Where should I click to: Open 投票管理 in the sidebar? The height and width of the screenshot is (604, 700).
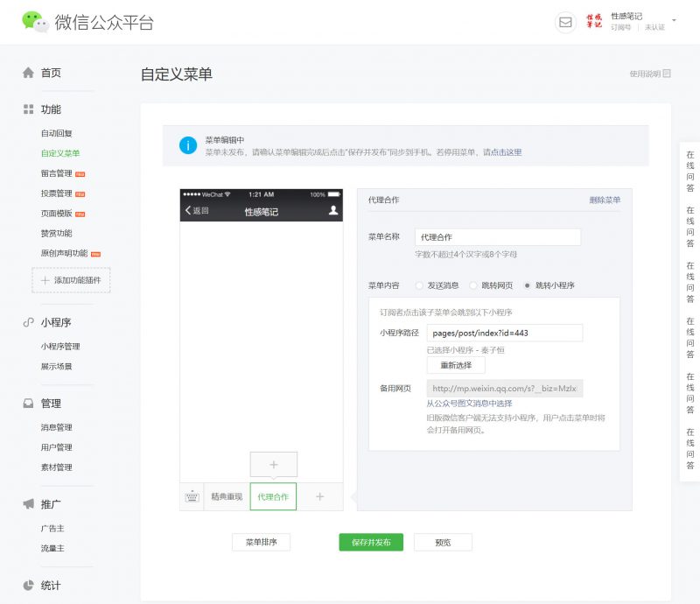56,193
